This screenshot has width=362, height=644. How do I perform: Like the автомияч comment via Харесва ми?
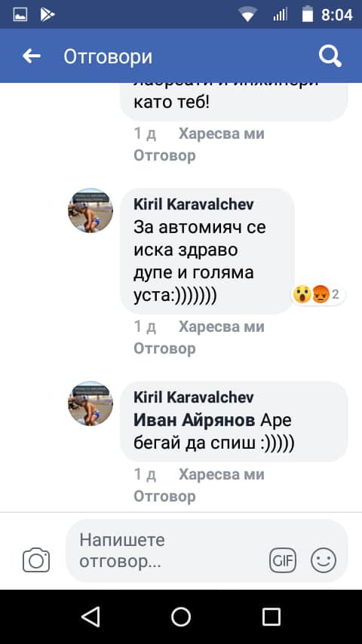(222, 327)
